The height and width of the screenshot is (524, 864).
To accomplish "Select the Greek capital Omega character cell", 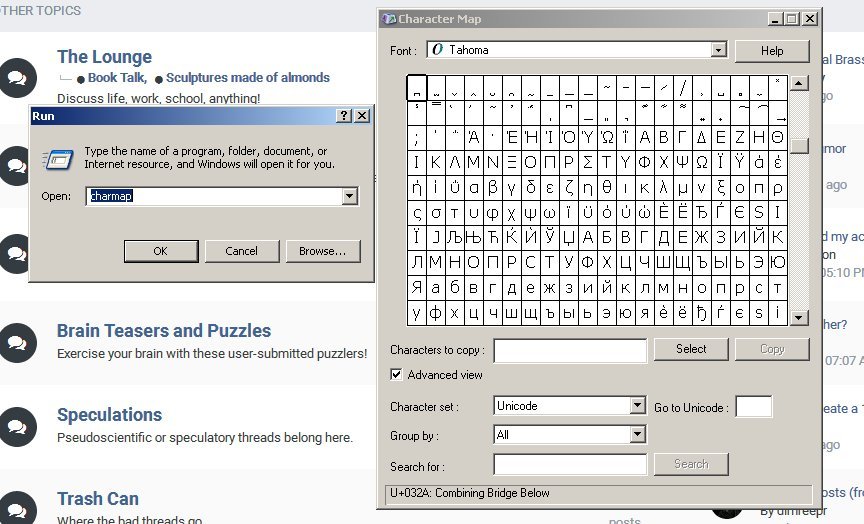I will coord(701,163).
